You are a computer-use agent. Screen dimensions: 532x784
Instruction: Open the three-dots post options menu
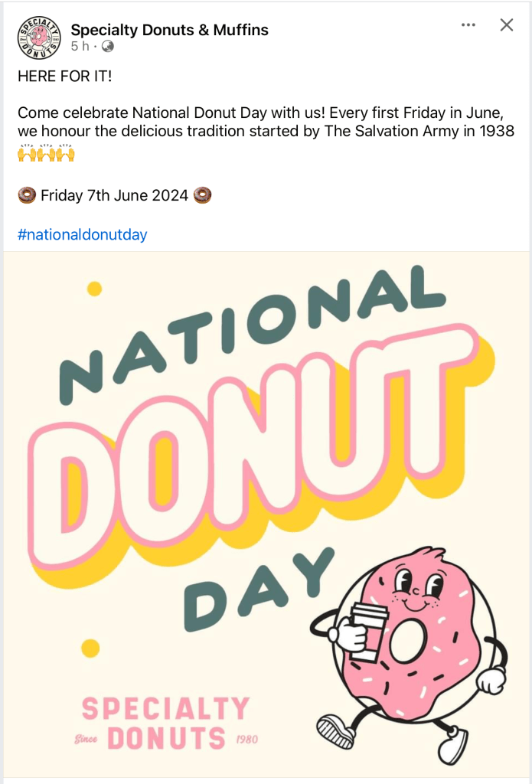(468, 25)
